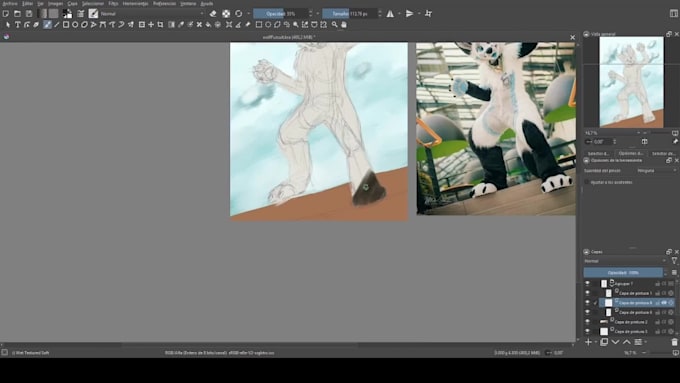Adjust the brush Opacidad slider
The width and height of the screenshot is (680, 383).
pyautogui.click(x=281, y=14)
